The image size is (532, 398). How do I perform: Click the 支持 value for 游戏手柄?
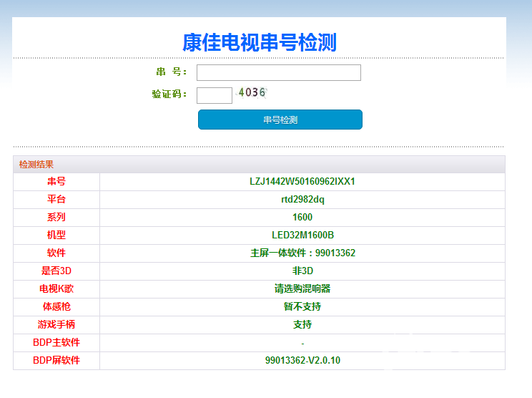point(302,325)
